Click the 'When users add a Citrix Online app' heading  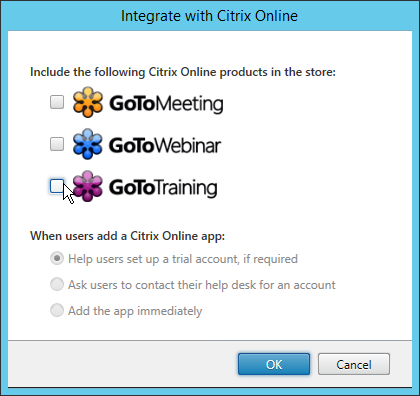click(x=128, y=236)
